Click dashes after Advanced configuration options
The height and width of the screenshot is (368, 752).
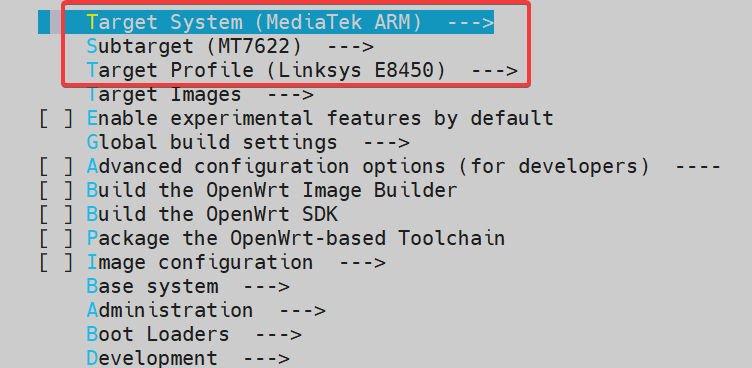pyautogui.click(x=698, y=166)
